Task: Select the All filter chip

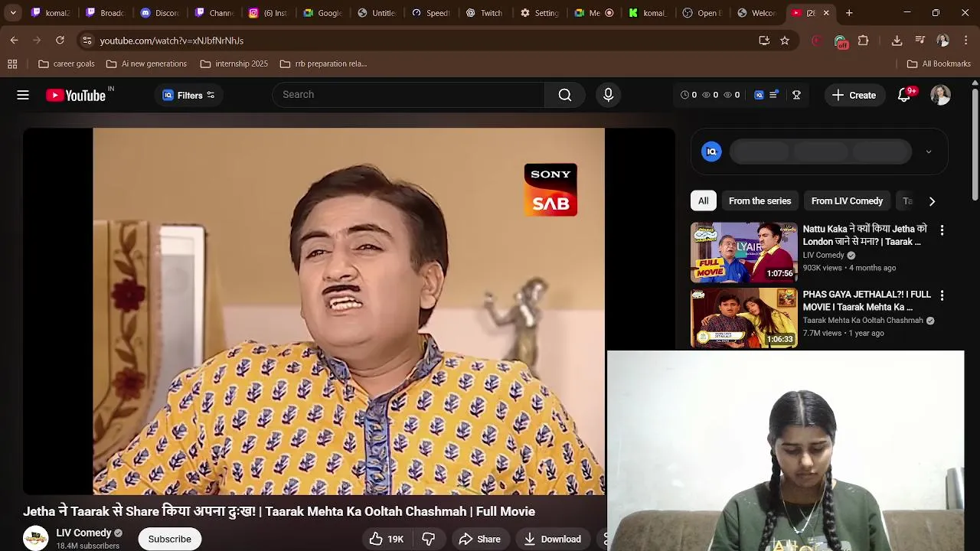Action: pos(703,201)
